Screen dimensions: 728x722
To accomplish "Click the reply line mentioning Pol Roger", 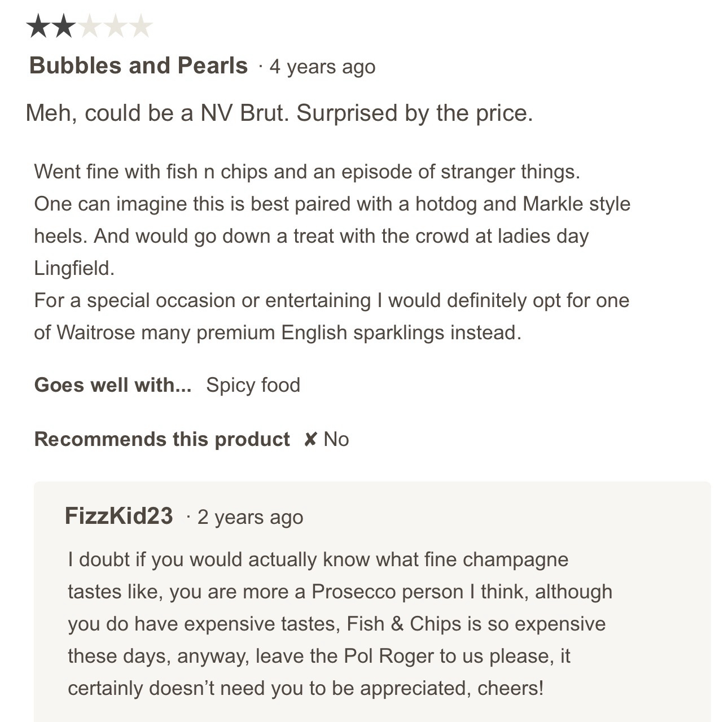I will [319, 656].
